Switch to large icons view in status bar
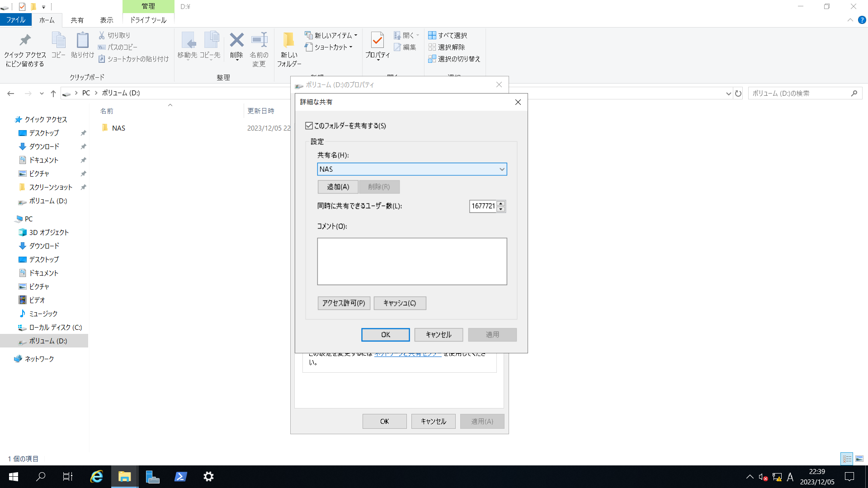Screen dimensions: 868x488 859,459
